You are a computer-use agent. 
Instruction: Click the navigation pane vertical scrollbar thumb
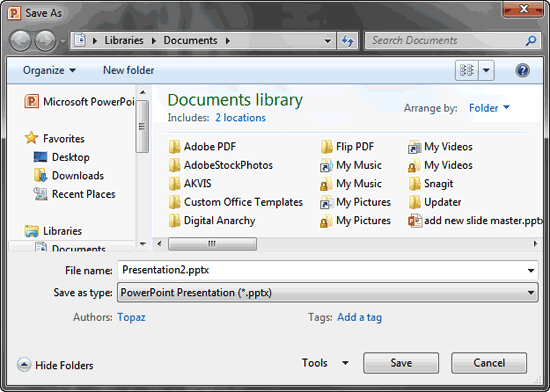point(142,126)
